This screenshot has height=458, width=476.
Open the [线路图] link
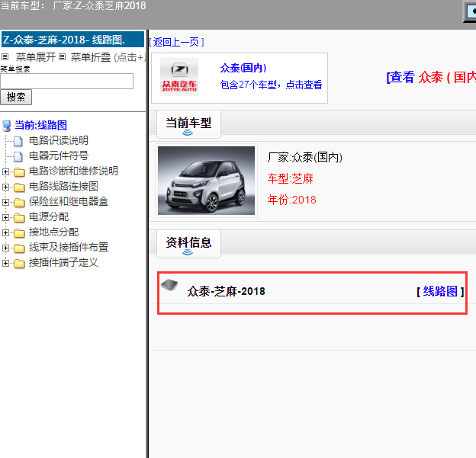(440, 291)
